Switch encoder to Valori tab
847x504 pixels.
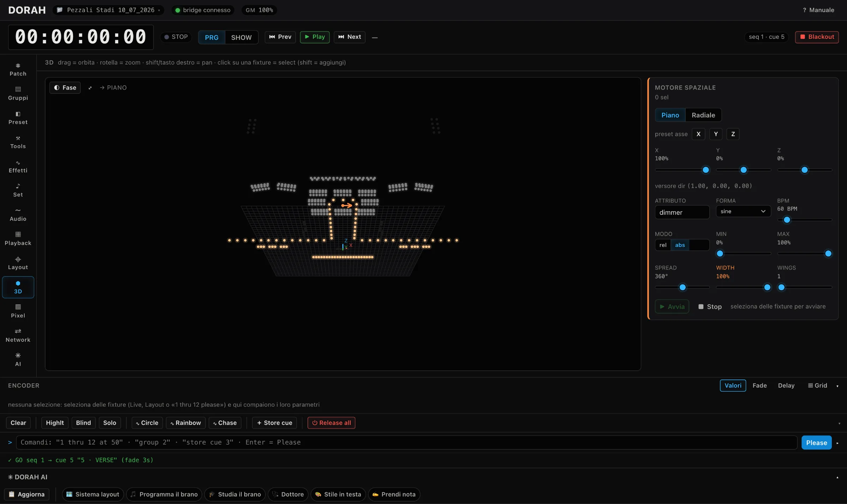click(733, 386)
